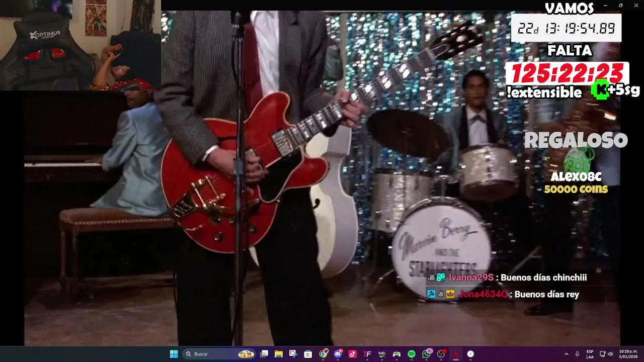The height and width of the screenshot is (362, 644).
Task: Click the microphone icon in system tray
Action: pos(577,354)
